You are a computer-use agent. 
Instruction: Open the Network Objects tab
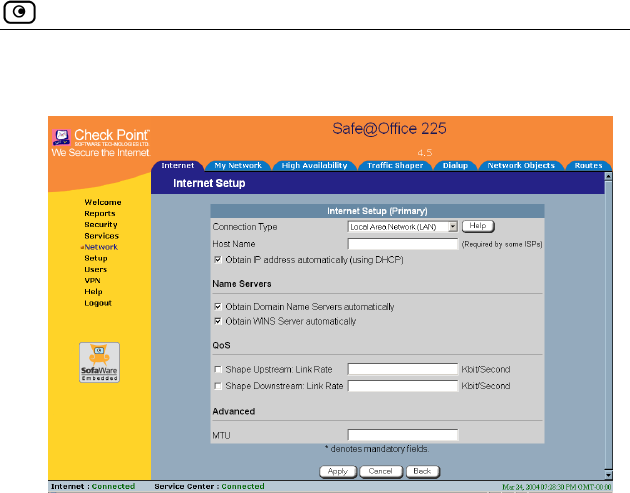(x=521, y=165)
